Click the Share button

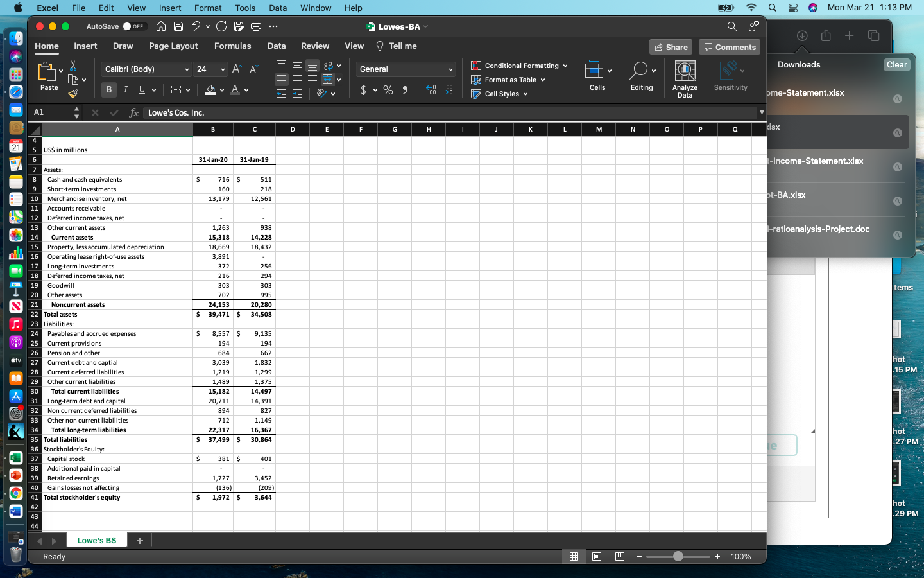coord(671,47)
